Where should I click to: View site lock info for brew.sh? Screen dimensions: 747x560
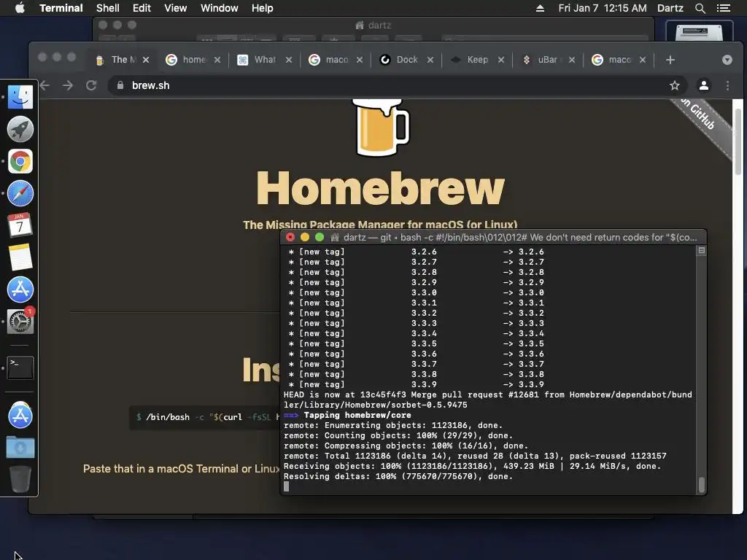tap(120, 85)
